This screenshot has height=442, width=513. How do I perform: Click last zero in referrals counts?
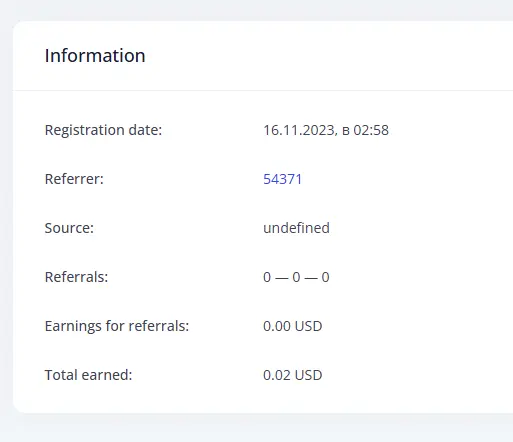(326, 277)
